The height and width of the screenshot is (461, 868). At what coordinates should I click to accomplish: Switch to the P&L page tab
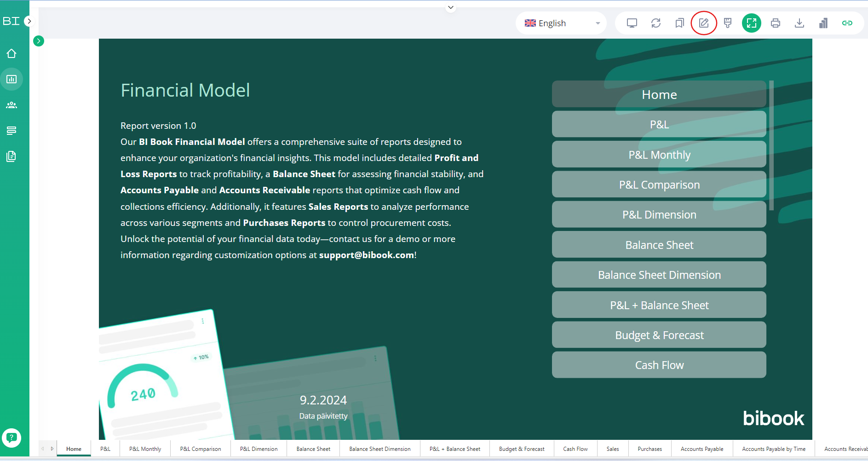105,449
